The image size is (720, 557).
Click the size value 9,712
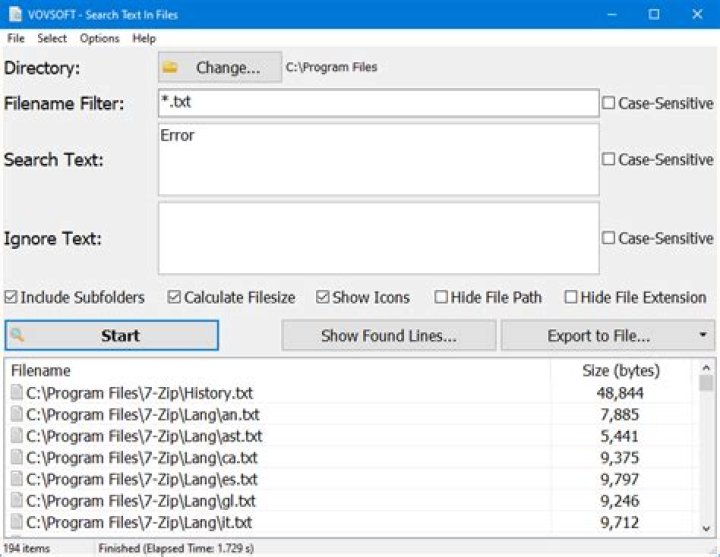(x=620, y=523)
